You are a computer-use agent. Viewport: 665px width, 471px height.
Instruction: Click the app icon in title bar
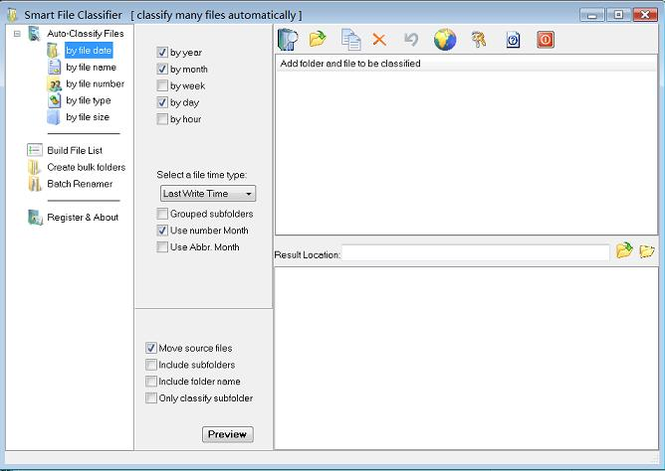(x=12, y=15)
